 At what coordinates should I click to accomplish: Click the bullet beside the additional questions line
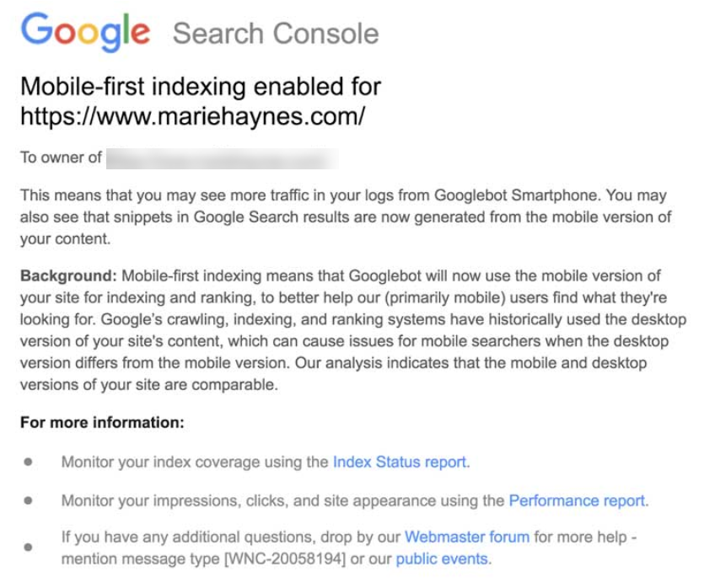pyautogui.click(x=29, y=547)
